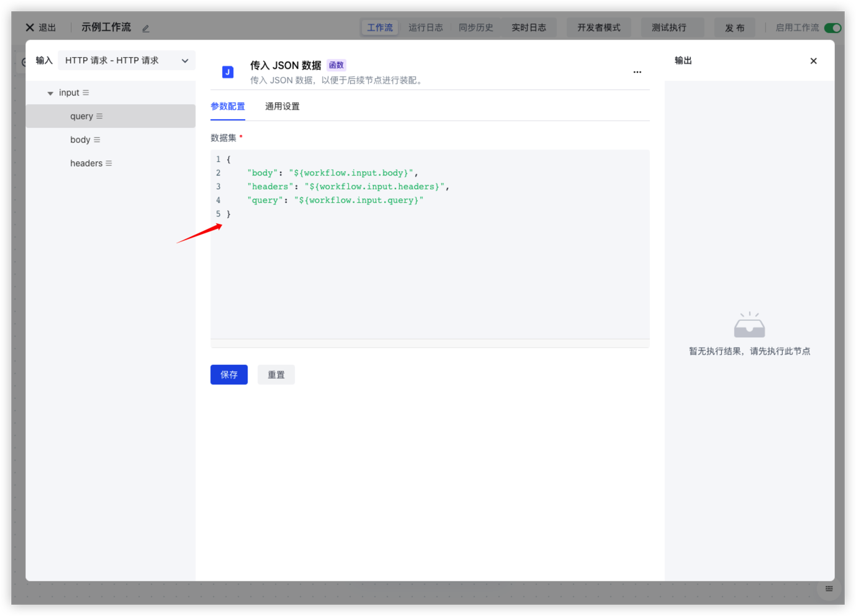Toggle the enable workflow switch

[x=832, y=28]
